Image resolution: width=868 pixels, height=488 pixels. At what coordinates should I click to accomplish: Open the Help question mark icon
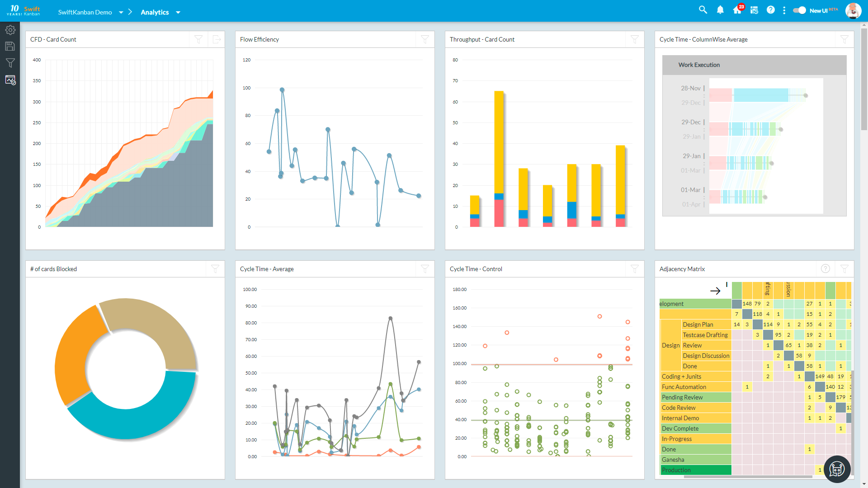(x=771, y=10)
